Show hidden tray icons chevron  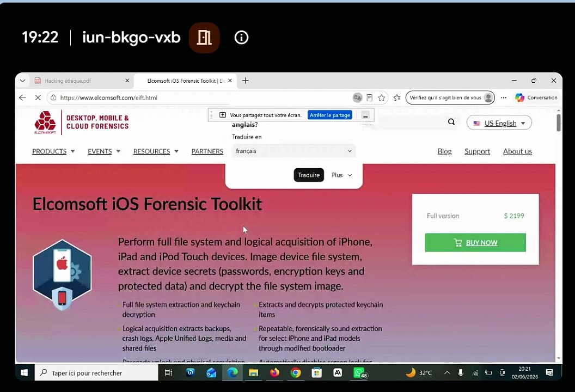(447, 373)
